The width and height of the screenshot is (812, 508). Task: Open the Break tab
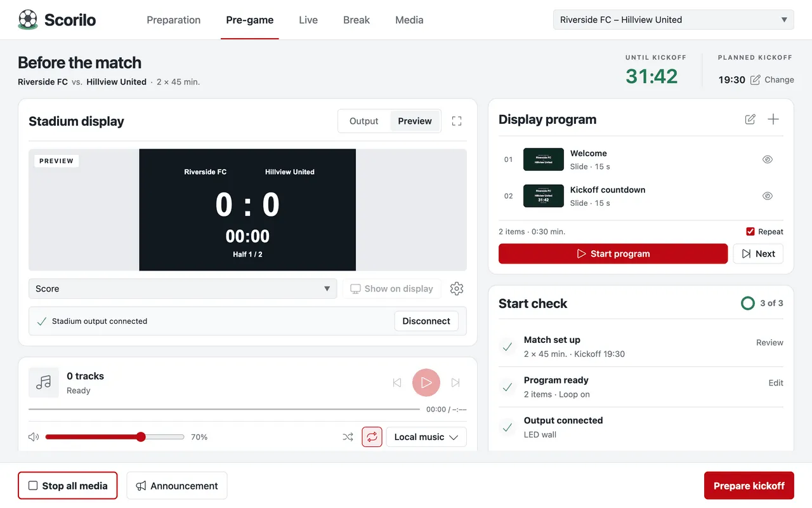click(357, 20)
